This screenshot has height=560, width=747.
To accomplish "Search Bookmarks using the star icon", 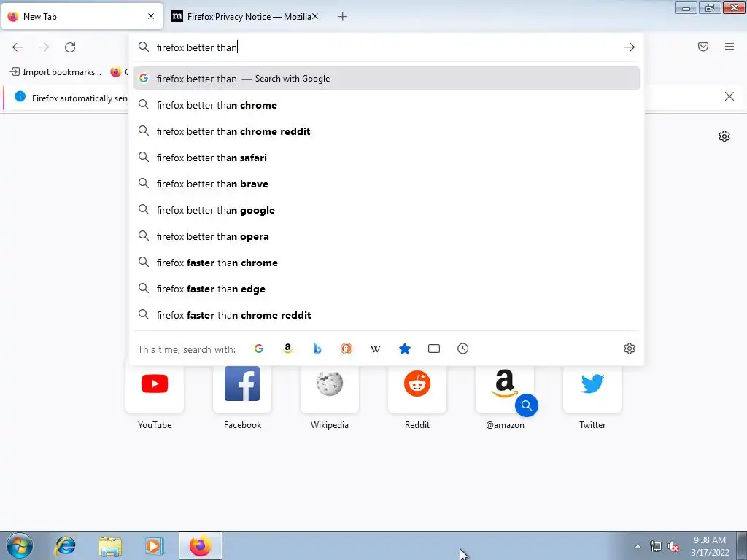I will 404,349.
